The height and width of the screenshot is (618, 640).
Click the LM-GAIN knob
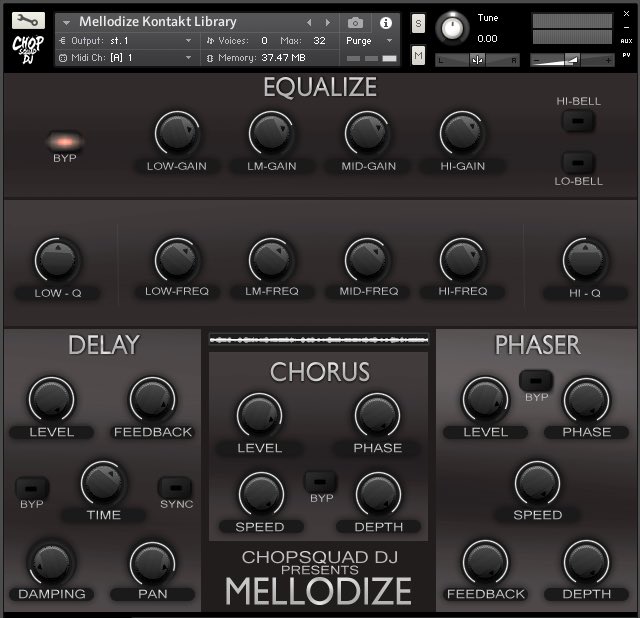tap(271, 133)
